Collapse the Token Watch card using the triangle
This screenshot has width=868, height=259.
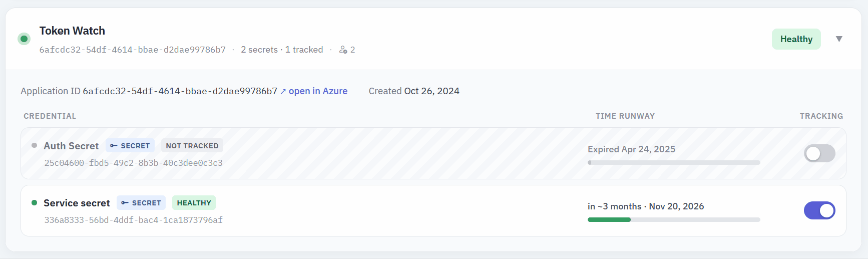pyautogui.click(x=839, y=39)
